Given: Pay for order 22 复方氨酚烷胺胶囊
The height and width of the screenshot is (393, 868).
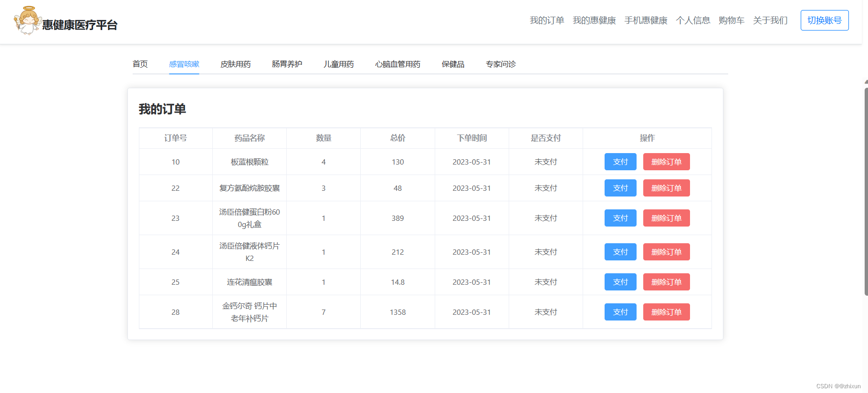Looking at the screenshot, I should point(620,188).
